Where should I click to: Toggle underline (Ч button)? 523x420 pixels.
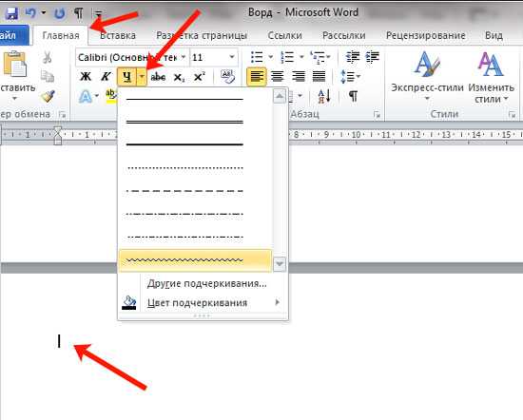pos(126,77)
